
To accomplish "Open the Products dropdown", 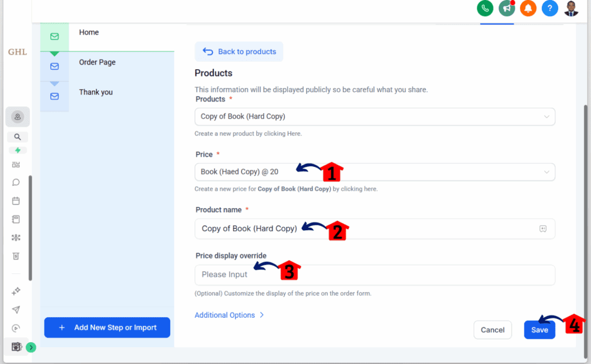I will [x=375, y=117].
